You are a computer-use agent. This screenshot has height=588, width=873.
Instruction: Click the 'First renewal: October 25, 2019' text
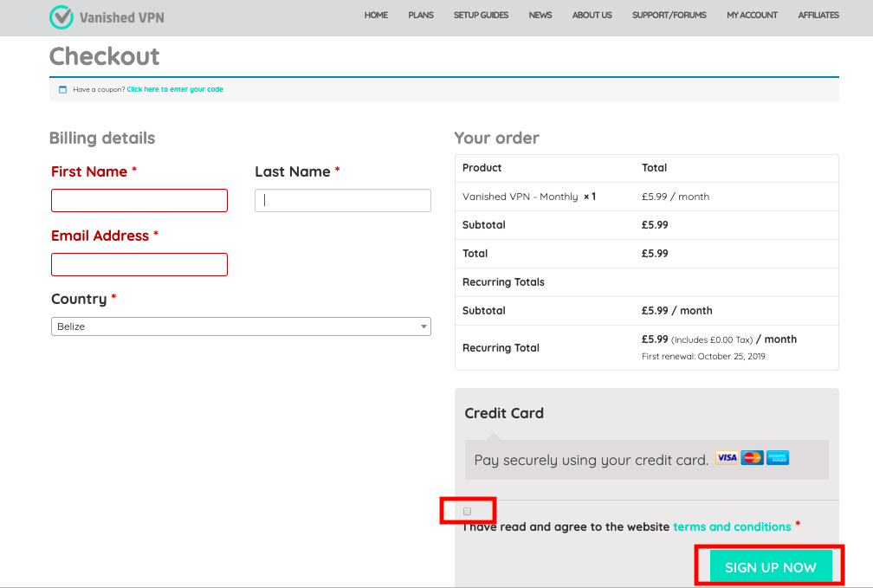[704, 357]
